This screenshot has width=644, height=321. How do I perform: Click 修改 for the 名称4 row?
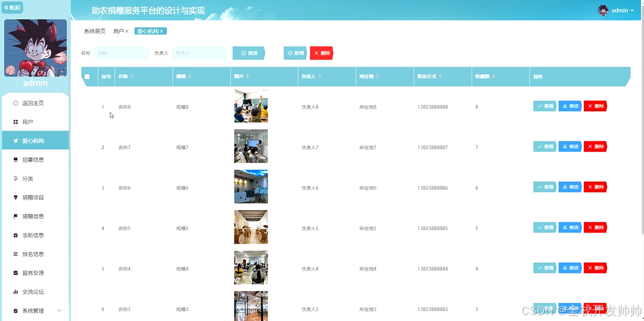[x=570, y=268]
